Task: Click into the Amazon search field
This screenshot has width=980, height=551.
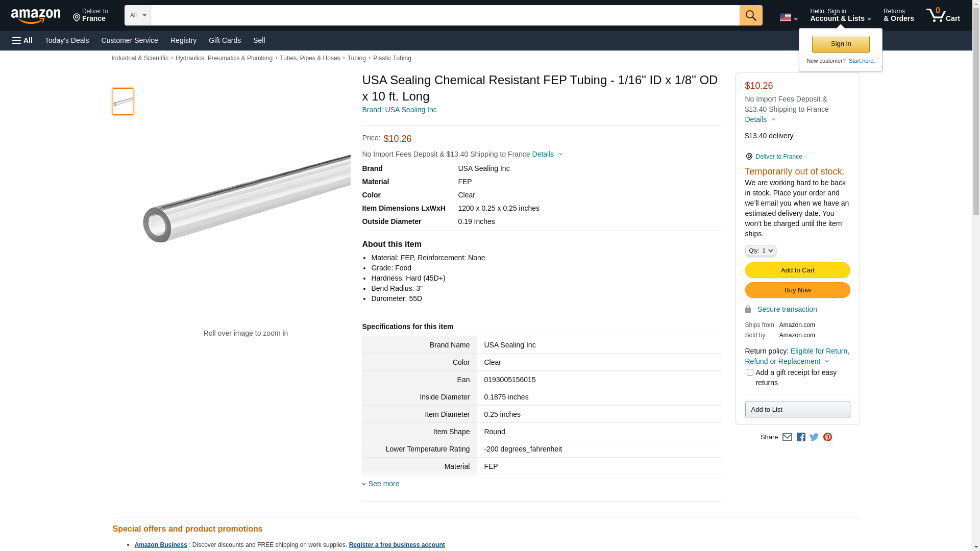Action: point(445,15)
